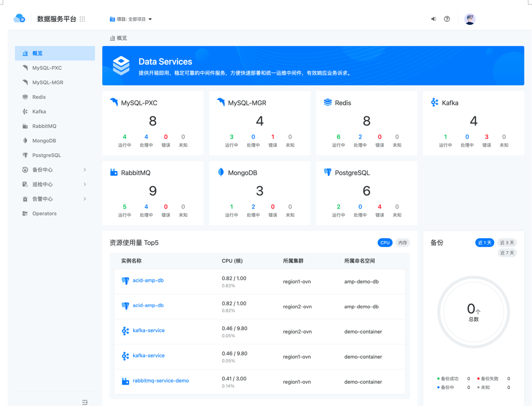Image resolution: width=532 pixels, height=406 pixels.
Task: Expand the 备份中心 sidebar menu
Action: 54,170
